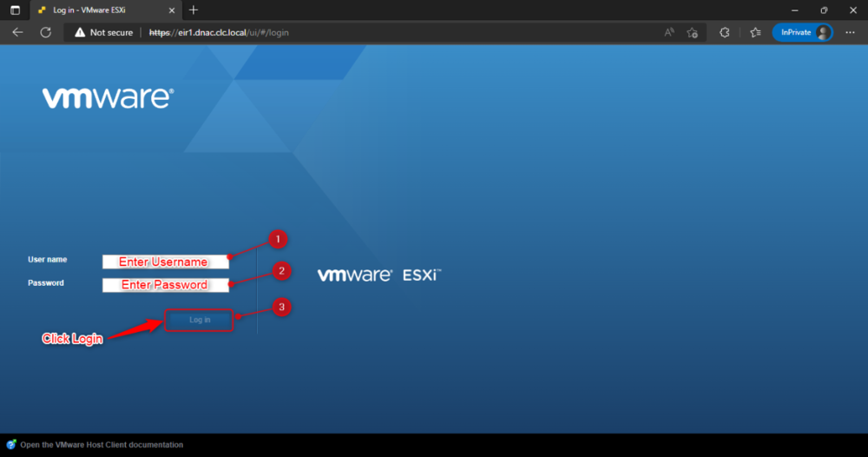This screenshot has width=868, height=457.
Task: Open the Favorites list icon
Action: [x=756, y=33]
